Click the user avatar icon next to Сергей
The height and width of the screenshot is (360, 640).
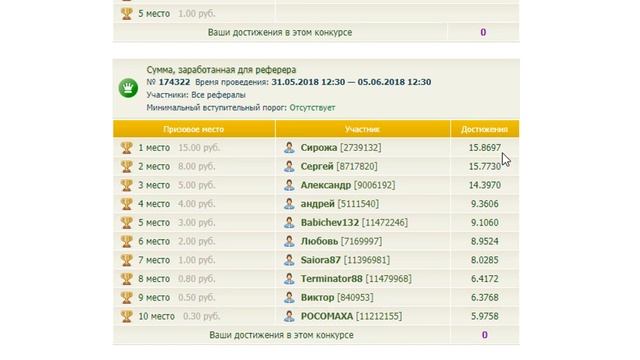coord(289,167)
